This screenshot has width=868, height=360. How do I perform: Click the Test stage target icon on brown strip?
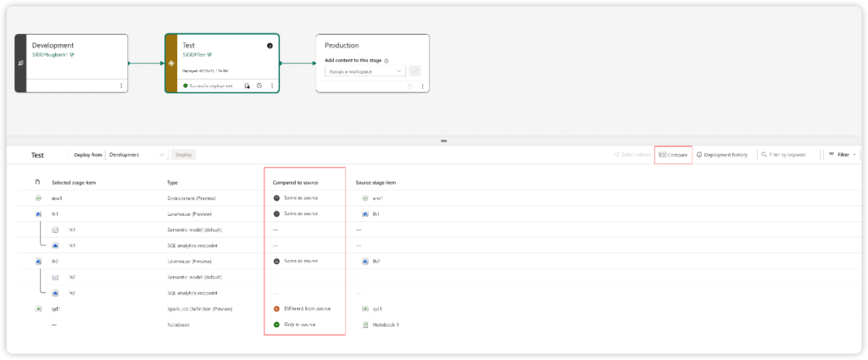point(171,63)
